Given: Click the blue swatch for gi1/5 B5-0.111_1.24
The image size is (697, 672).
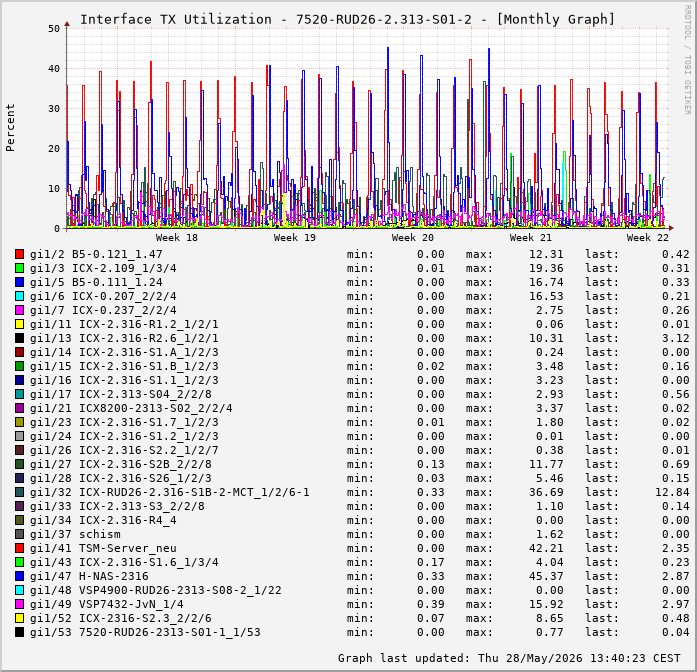Looking at the screenshot, I should pos(19,282).
